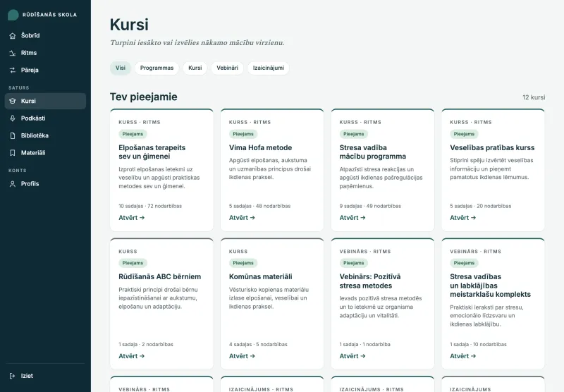Filter by the Izaicinājumi chip
This screenshot has width=564, height=392.
[269, 68]
